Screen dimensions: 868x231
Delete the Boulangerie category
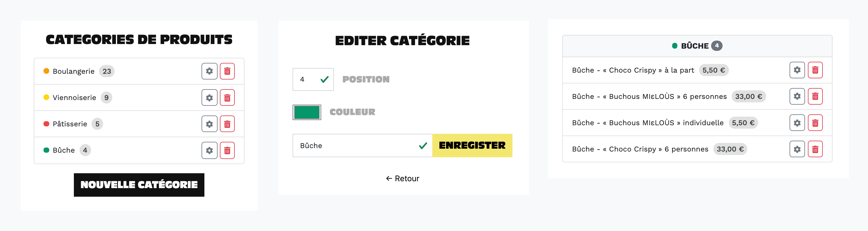(227, 71)
